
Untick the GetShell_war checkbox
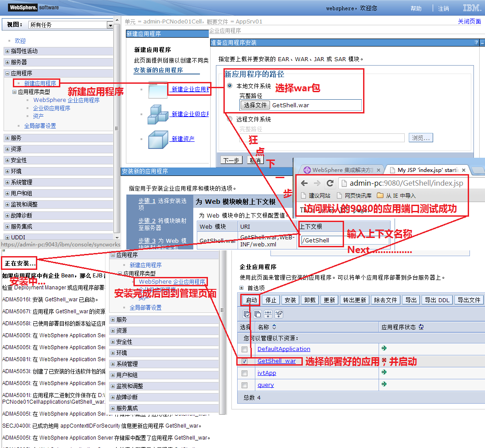(245, 361)
